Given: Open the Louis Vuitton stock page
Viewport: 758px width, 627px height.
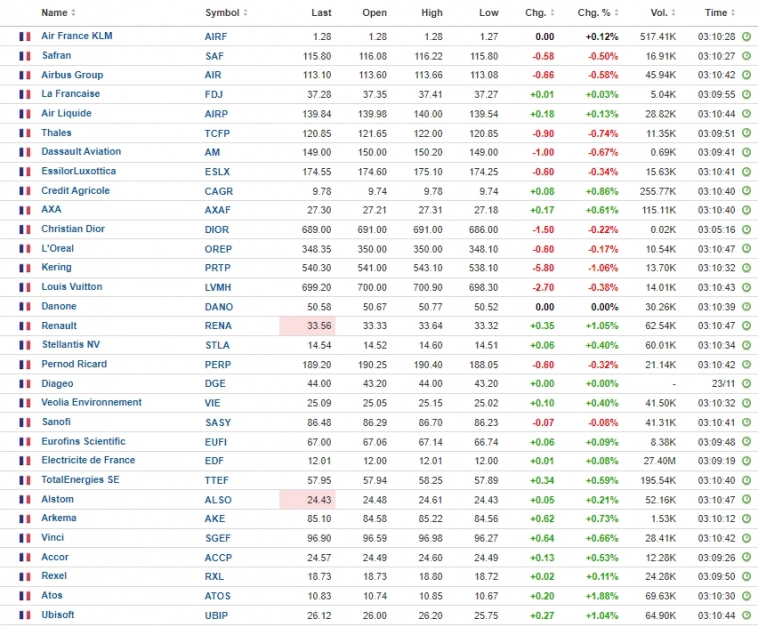Looking at the screenshot, I should coord(72,287).
